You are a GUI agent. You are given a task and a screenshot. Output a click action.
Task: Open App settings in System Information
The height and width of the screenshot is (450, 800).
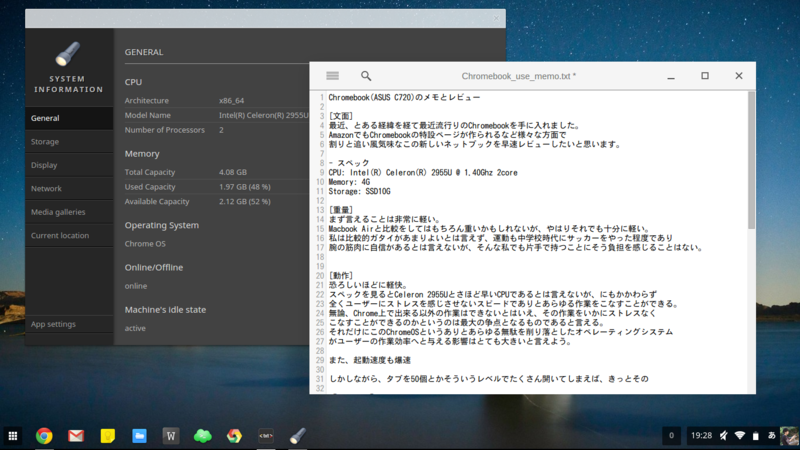tap(69, 324)
